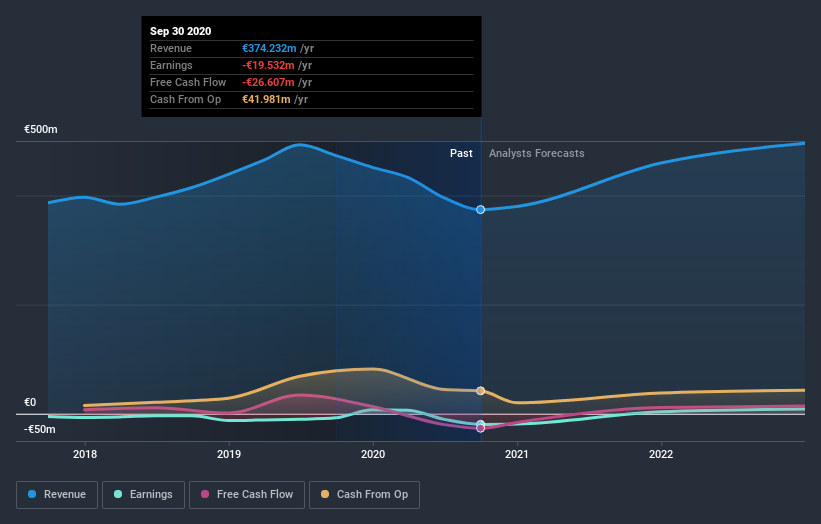
Task: Click the €500m y-axis label
Action: coord(41,129)
